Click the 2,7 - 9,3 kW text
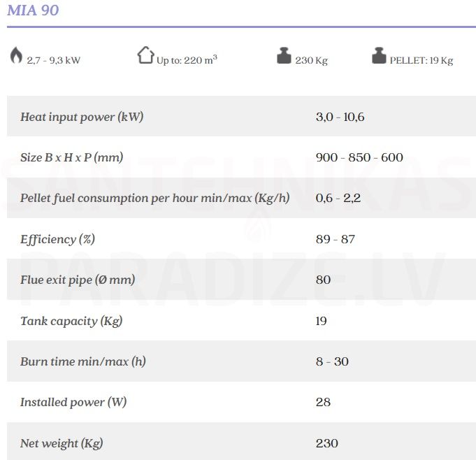 tap(53, 60)
